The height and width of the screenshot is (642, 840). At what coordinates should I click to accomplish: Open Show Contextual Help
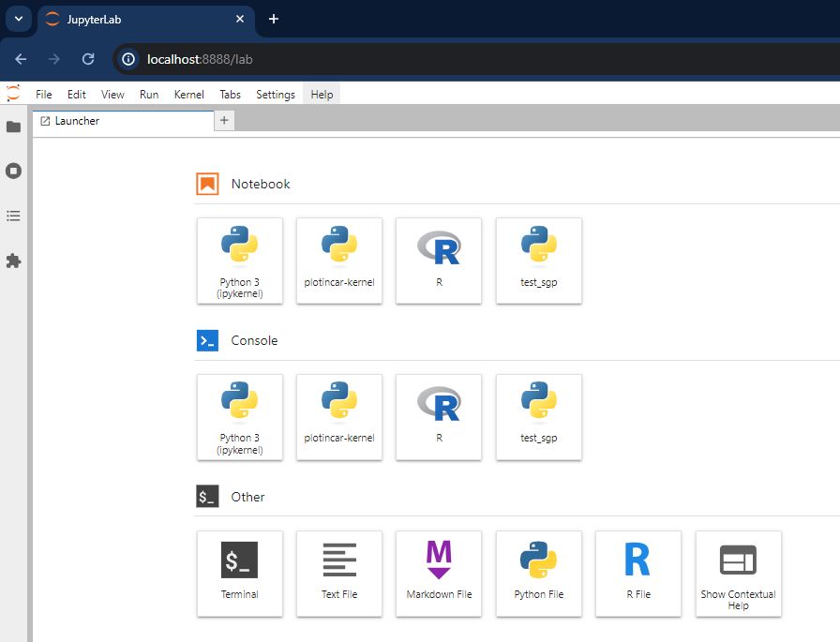(x=738, y=574)
